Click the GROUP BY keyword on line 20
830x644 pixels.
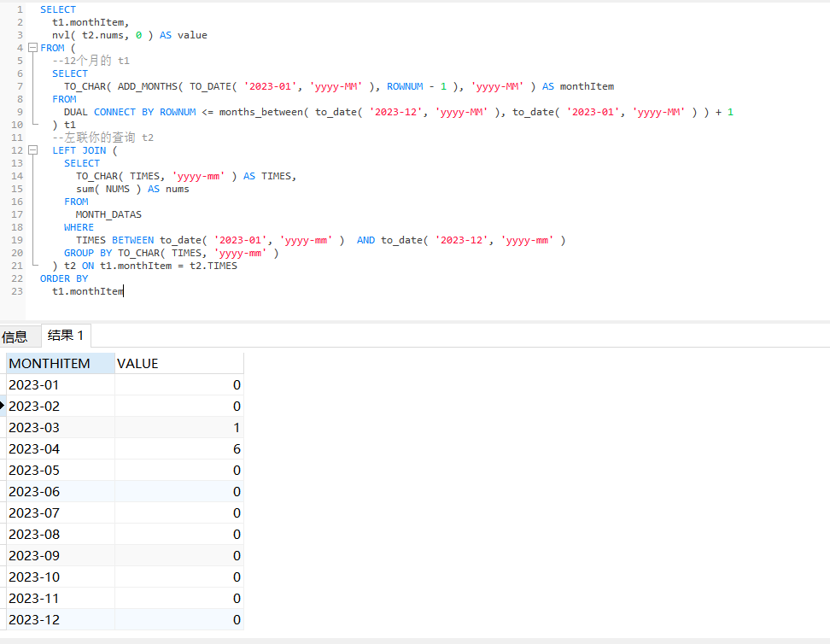(88, 253)
